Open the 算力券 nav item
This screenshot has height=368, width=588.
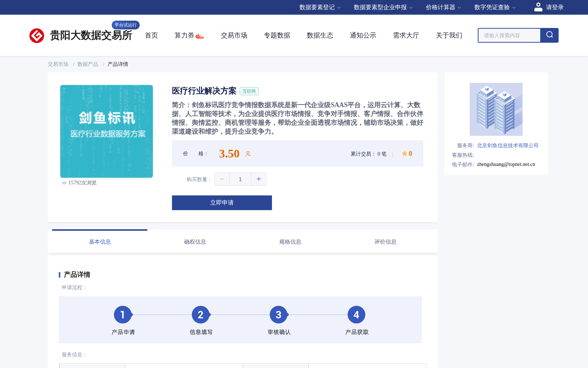(x=184, y=35)
